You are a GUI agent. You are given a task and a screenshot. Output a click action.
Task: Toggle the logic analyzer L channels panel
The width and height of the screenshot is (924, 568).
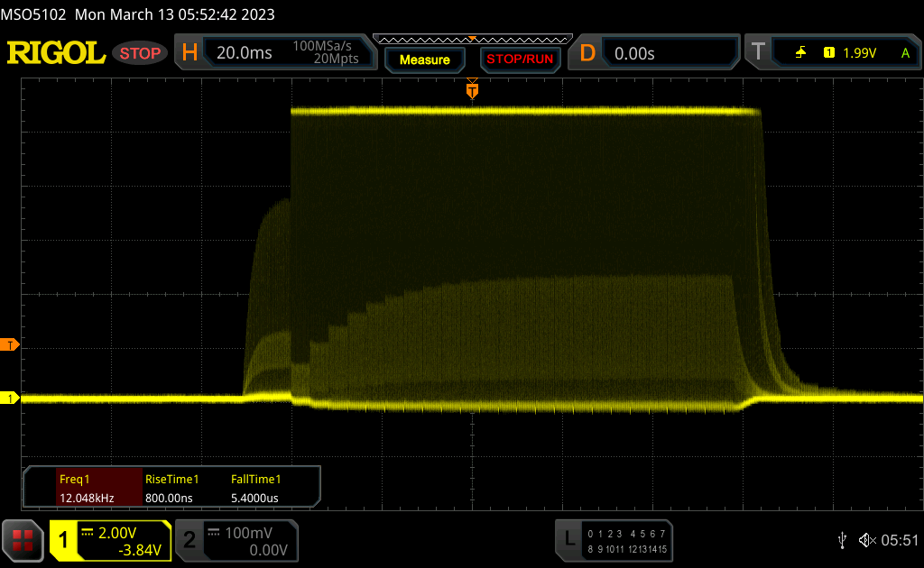(x=614, y=540)
